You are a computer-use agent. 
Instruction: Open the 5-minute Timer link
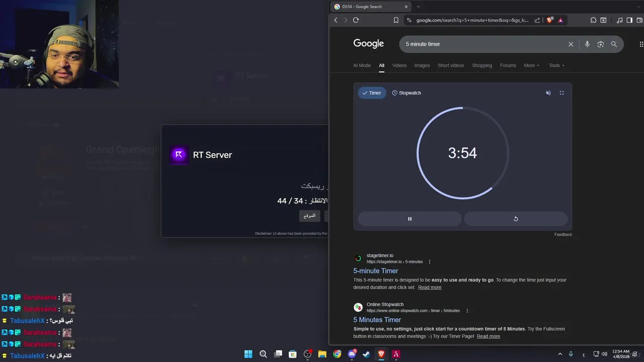tap(376, 271)
